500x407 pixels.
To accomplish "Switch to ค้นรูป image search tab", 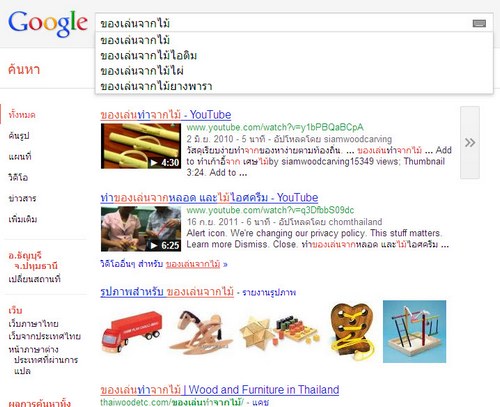I will click(x=19, y=136).
